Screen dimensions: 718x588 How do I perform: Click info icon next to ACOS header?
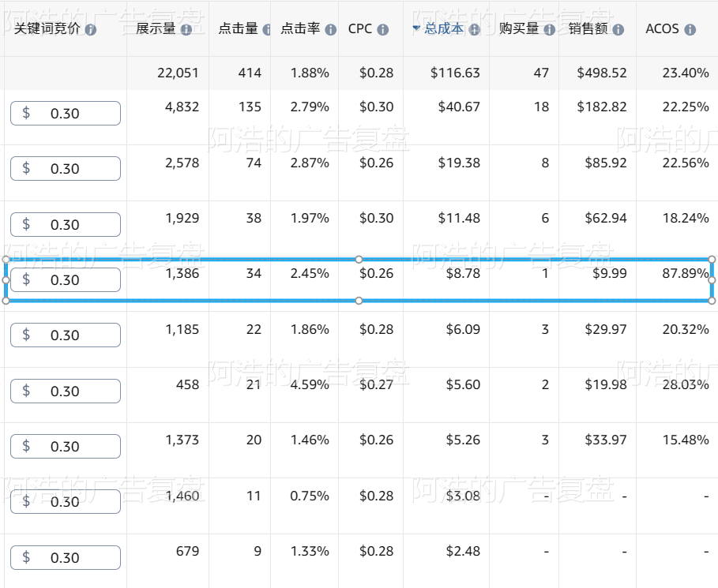click(690, 30)
